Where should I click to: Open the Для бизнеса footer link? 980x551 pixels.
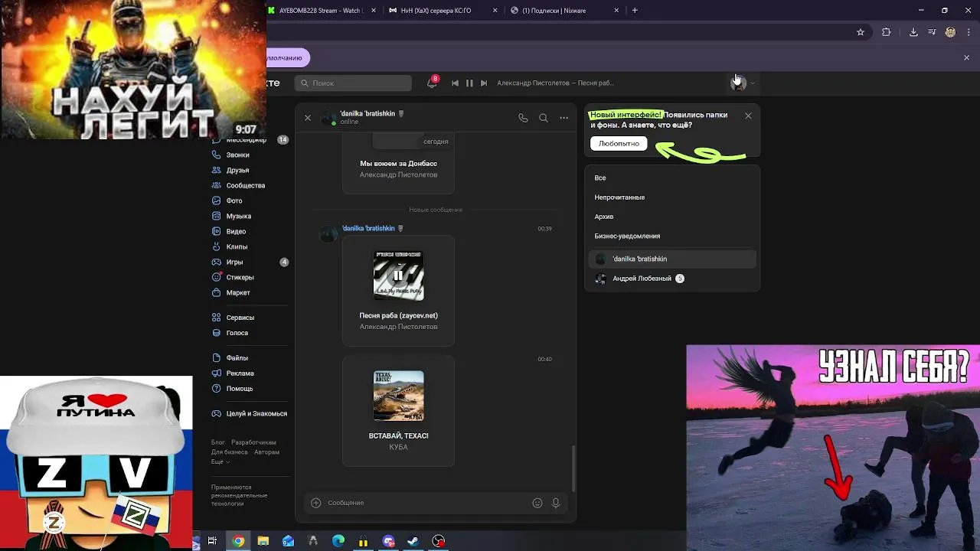230,452
